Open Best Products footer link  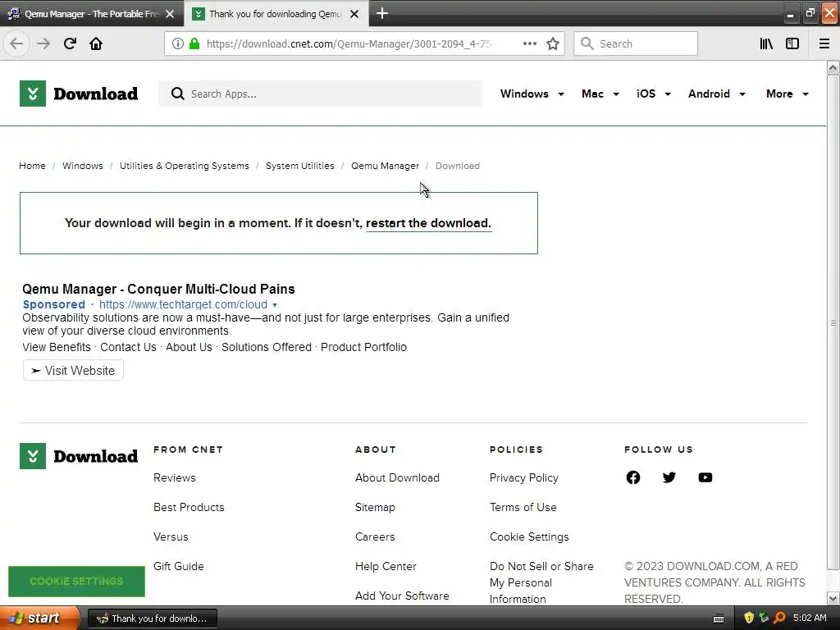[189, 507]
